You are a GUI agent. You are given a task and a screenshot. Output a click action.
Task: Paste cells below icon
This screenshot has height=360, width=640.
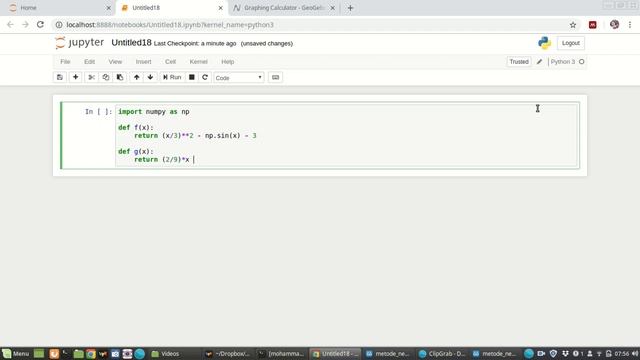coord(120,77)
